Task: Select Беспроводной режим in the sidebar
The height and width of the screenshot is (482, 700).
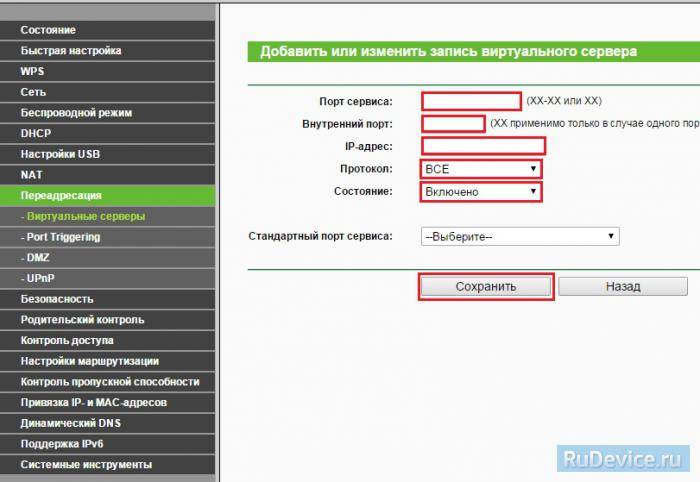Action: coord(107,112)
